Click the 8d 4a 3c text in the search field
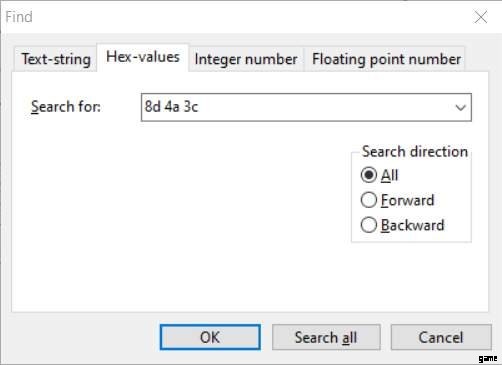This screenshot has height=365, width=502. click(171, 107)
